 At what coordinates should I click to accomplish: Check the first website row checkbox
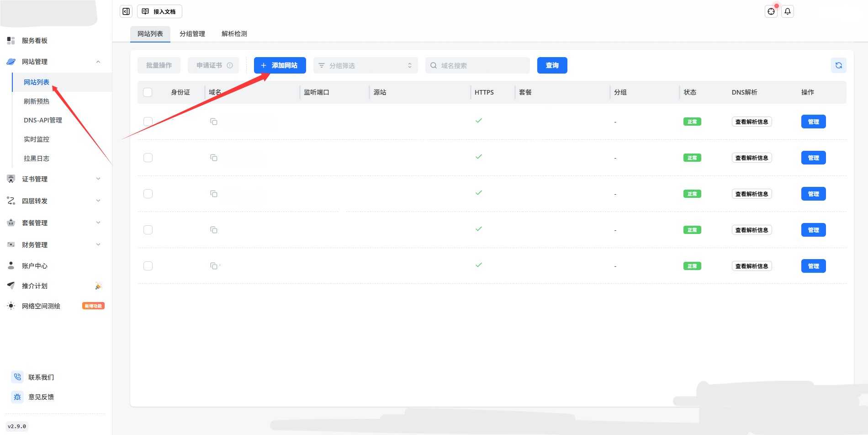click(148, 122)
